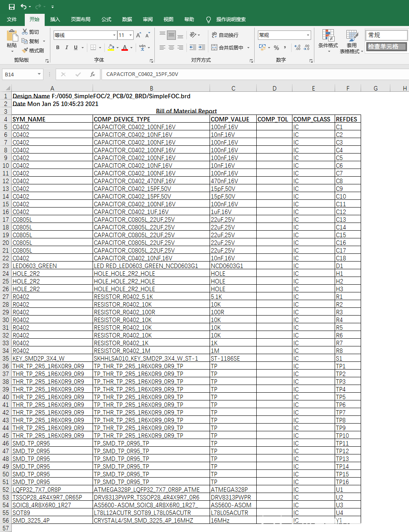Click the Increase Font Size icon
409x532 pixels.
pyautogui.click(x=138, y=35)
